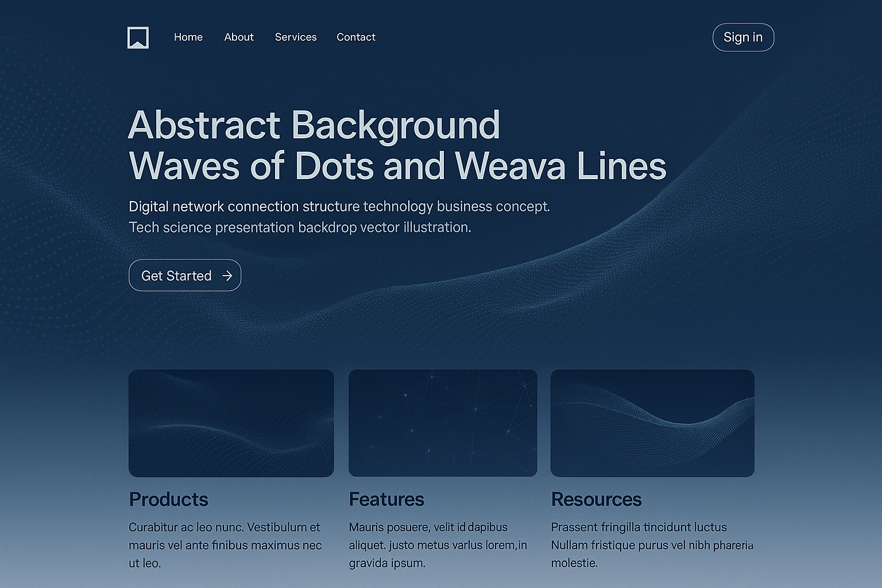Click the 'Digital network connection' subtitle line
Image resolution: width=882 pixels, height=588 pixels.
coord(339,207)
